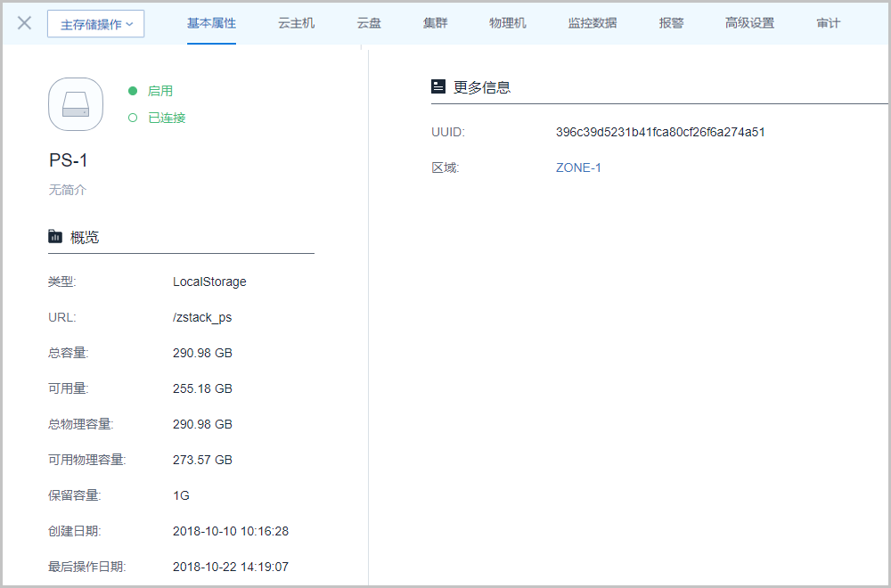
Task: Follow the ZONE-1 zone link
Action: 578,167
